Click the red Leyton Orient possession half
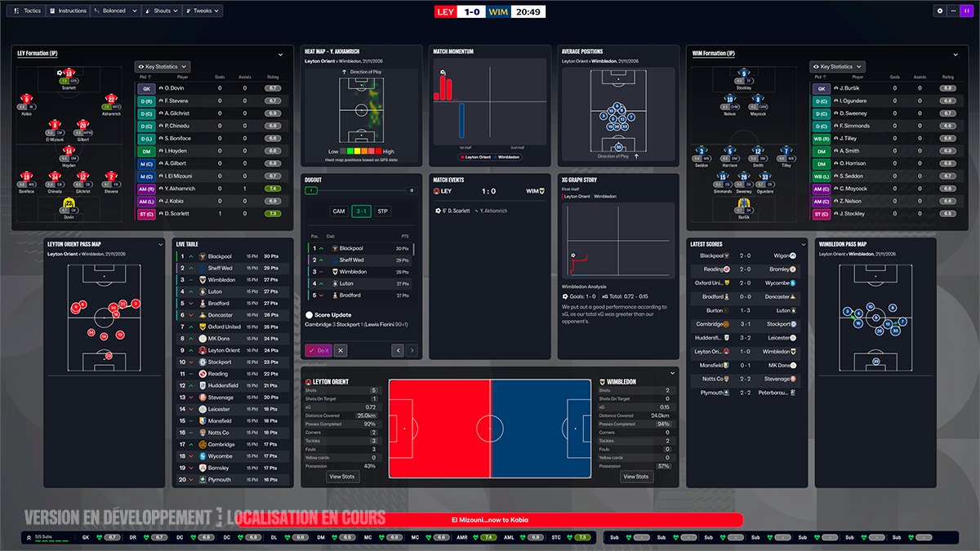This screenshot has height=551, width=980. coord(439,429)
